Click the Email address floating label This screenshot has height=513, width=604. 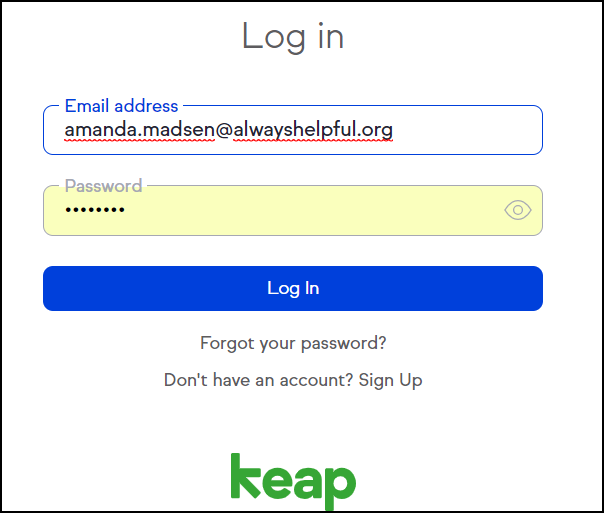pos(121,106)
